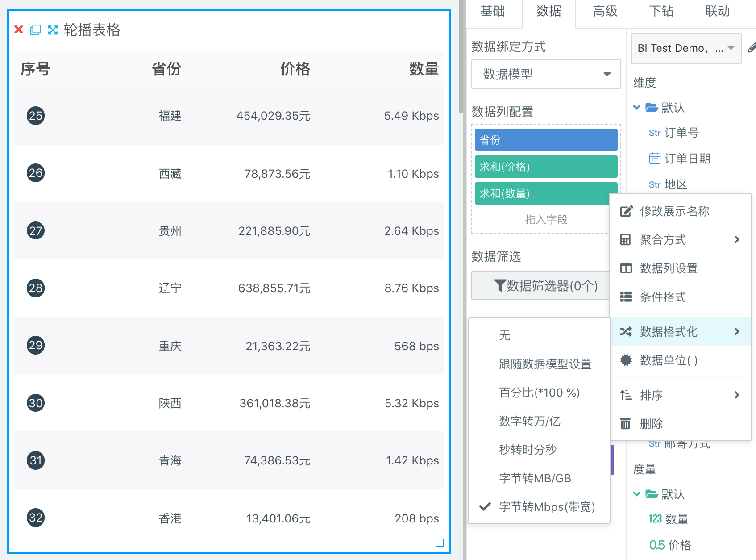Click row number badge 32

click(36, 518)
